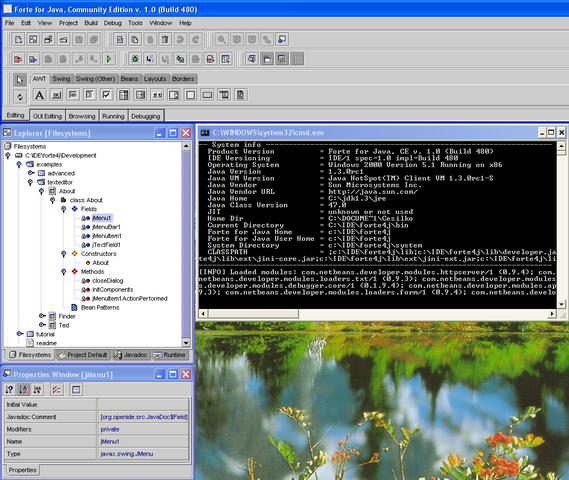The image size is (569, 480).
Task: Select the AWT Checkbox component icon
Action: pos(106,95)
